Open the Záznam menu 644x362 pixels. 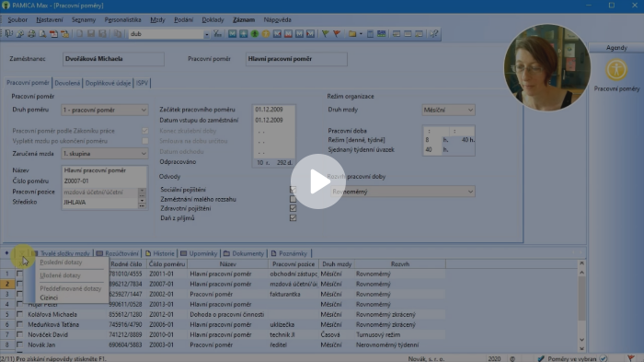(244, 19)
